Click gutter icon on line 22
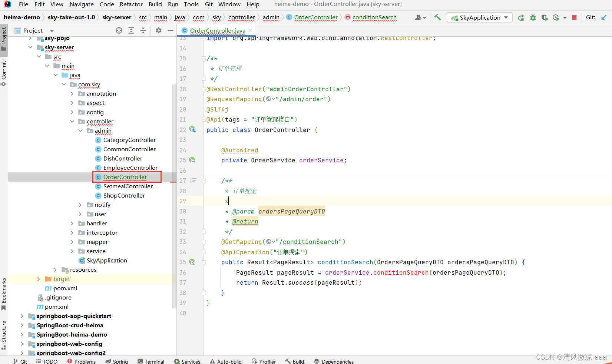The width and height of the screenshot is (612, 364). pos(192,129)
